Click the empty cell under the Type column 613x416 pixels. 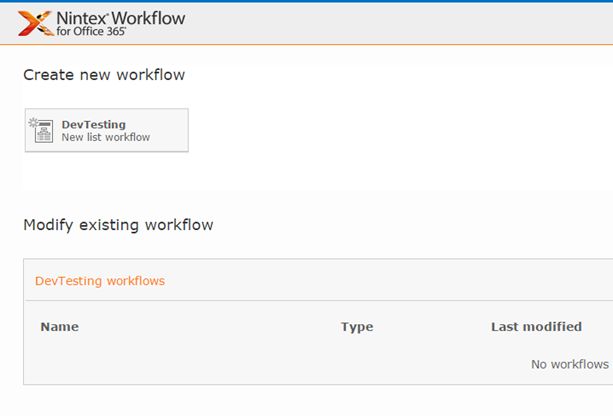(x=356, y=364)
